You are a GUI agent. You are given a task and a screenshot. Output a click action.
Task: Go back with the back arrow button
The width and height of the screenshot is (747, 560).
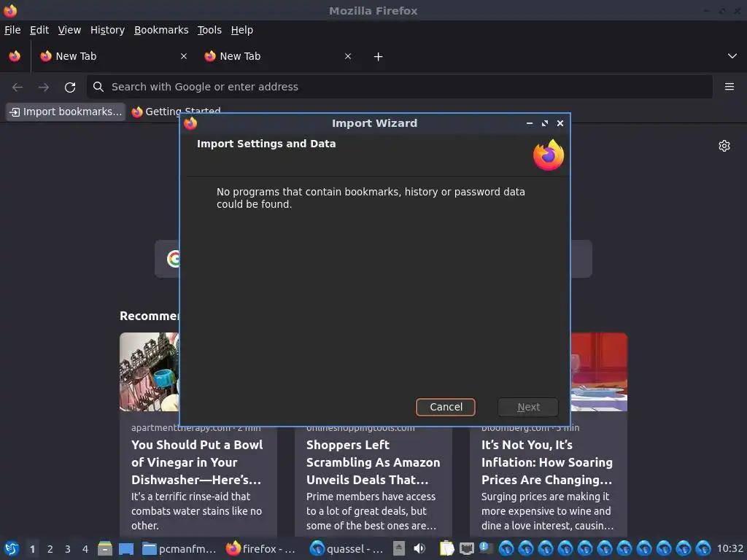(x=18, y=87)
